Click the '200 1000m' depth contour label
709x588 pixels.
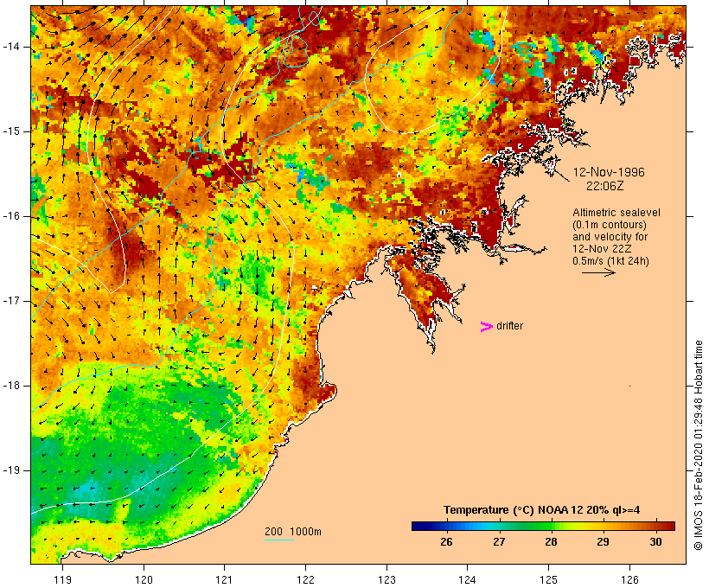pyautogui.click(x=293, y=532)
